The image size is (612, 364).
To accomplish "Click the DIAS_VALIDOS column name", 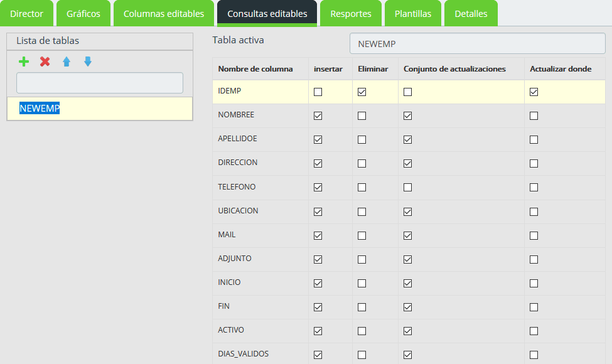I will point(243,354).
